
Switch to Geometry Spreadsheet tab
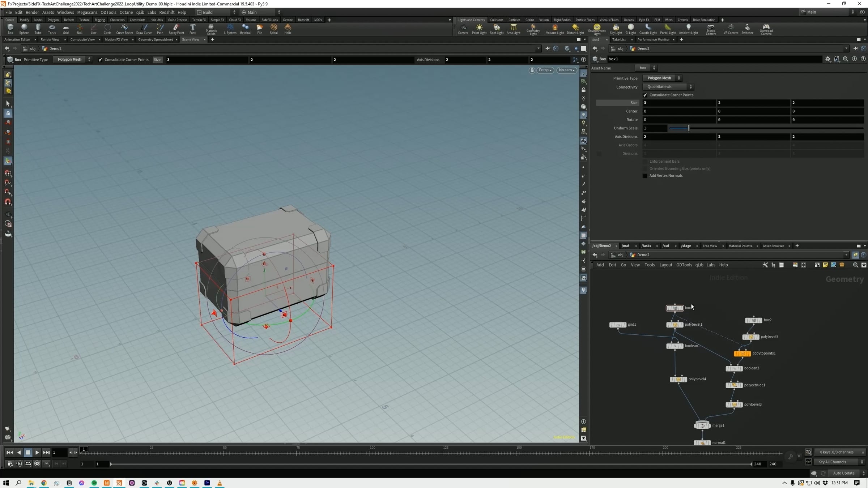click(156, 39)
